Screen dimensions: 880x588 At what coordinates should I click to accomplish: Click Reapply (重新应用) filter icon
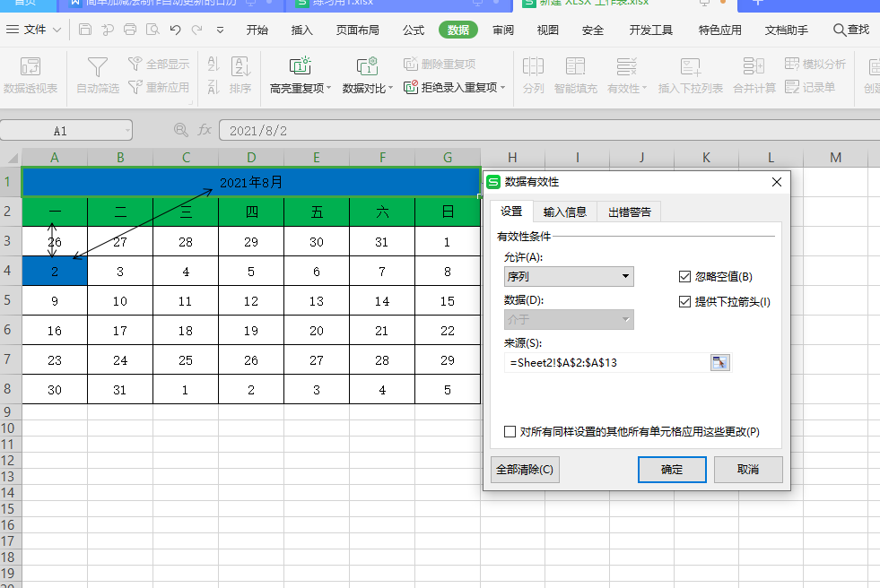click(x=135, y=87)
